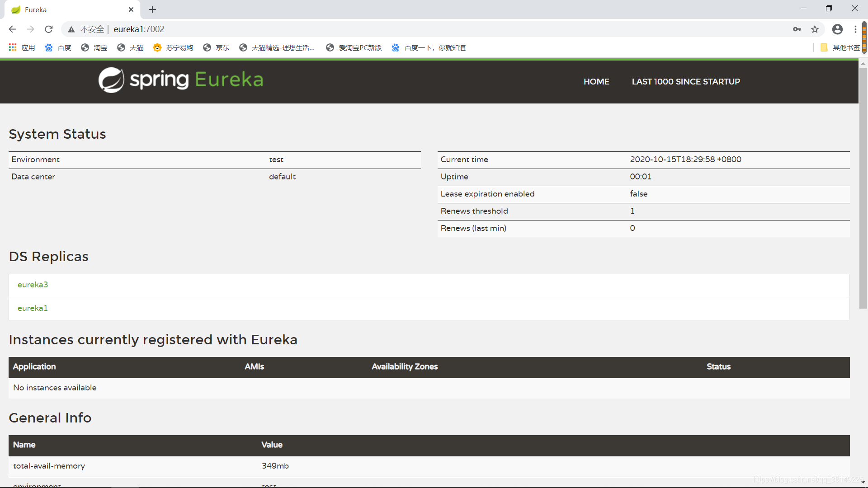The height and width of the screenshot is (488, 868).
Task: Click the Application column header
Action: [x=34, y=367]
